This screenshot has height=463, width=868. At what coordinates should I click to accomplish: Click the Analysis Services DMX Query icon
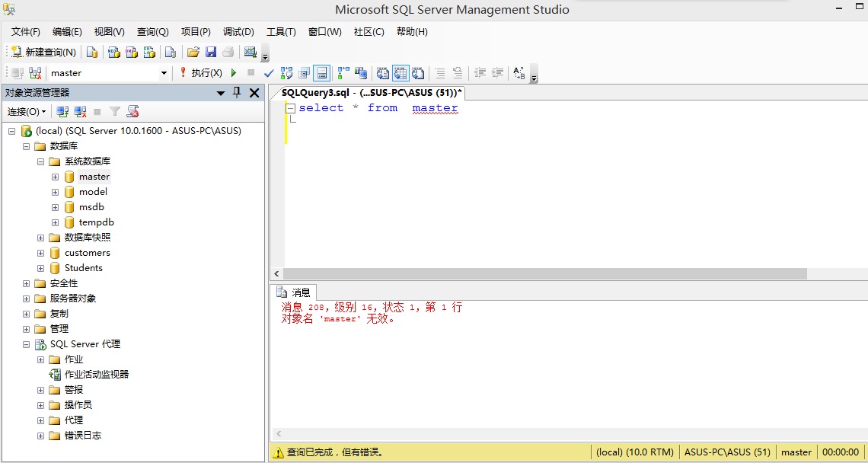(x=132, y=52)
